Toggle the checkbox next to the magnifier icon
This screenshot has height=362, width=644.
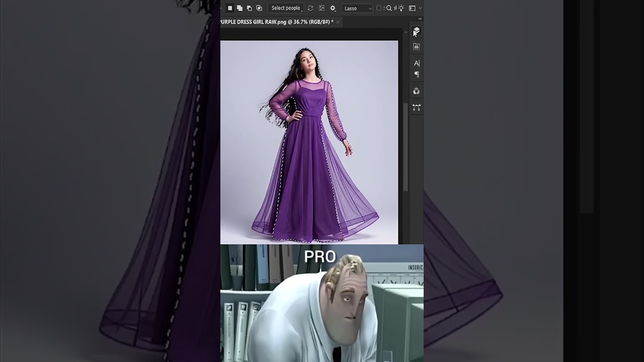click(378, 8)
